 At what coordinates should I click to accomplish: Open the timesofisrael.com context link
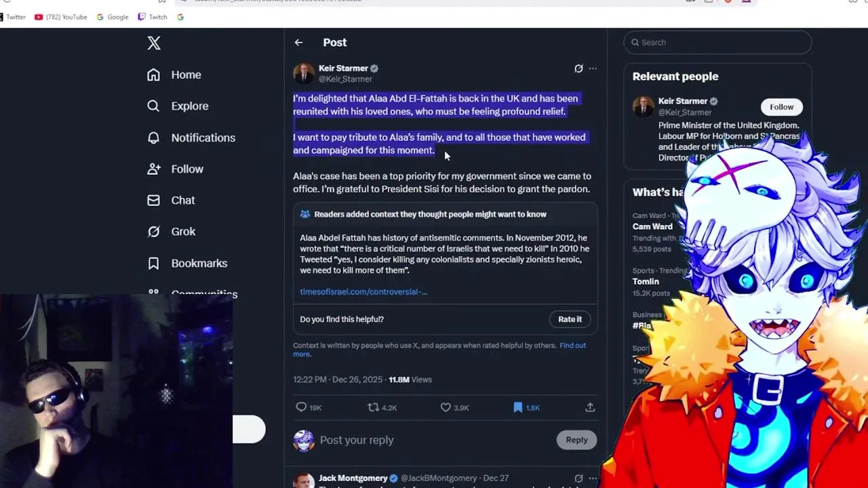click(x=363, y=291)
